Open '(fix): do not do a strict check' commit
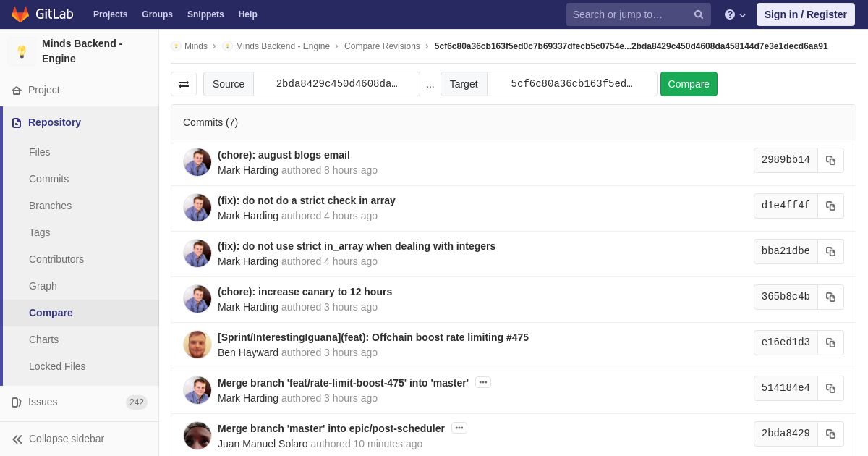868x456 pixels. 307,200
